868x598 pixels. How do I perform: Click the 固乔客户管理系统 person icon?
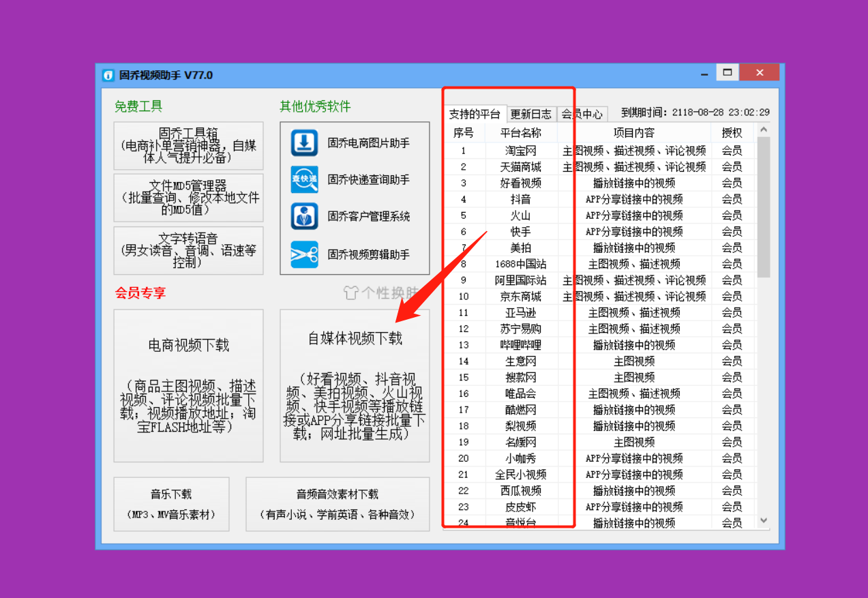coord(305,216)
